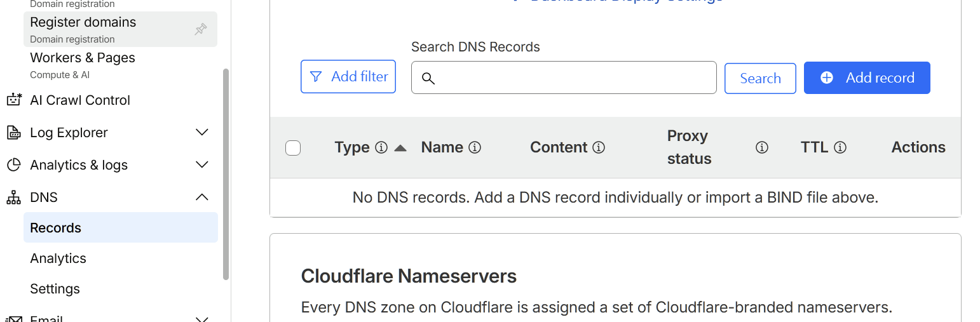Click the Cloudflare Nameservers heading
980x322 pixels.
click(409, 276)
